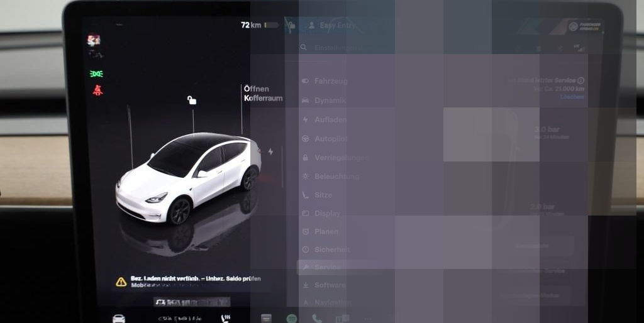
Task: Tap the lock icon in the top status bar
Action: (292, 25)
